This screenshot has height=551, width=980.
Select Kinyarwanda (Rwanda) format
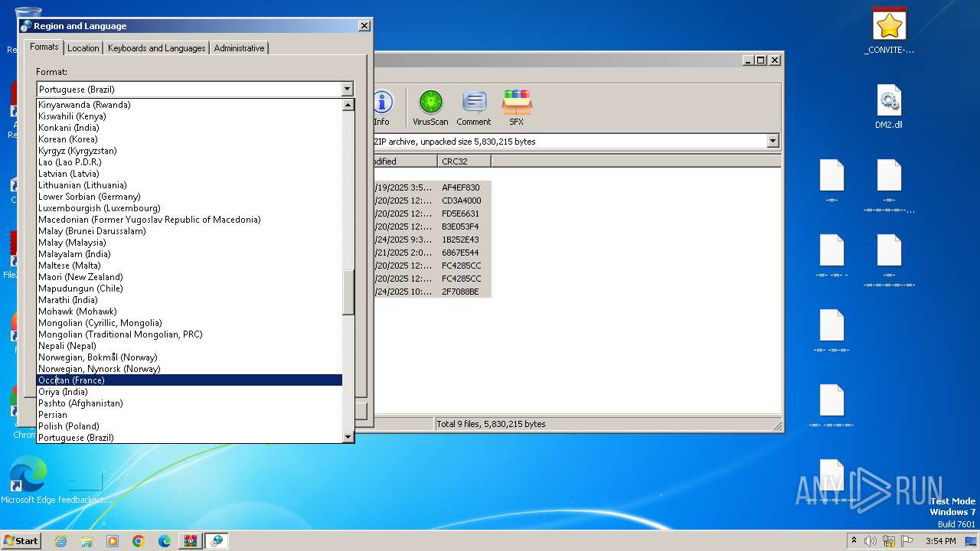point(189,105)
